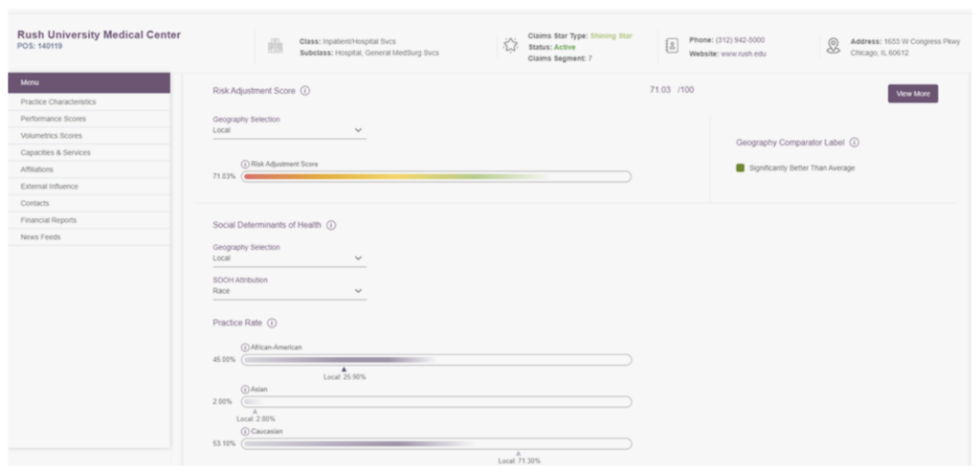Click the info icon beside Caucasian label
The image size is (980, 472).
pyautogui.click(x=245, y=432)
